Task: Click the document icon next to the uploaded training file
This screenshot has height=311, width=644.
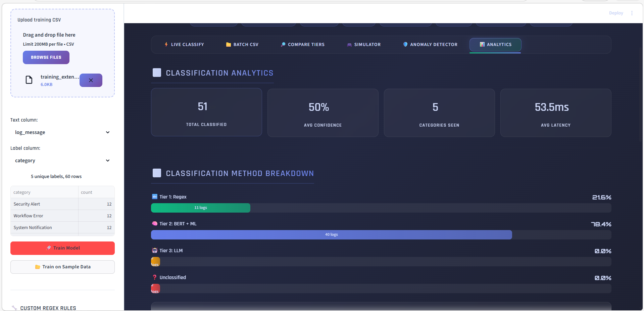Action: point(29,80)
